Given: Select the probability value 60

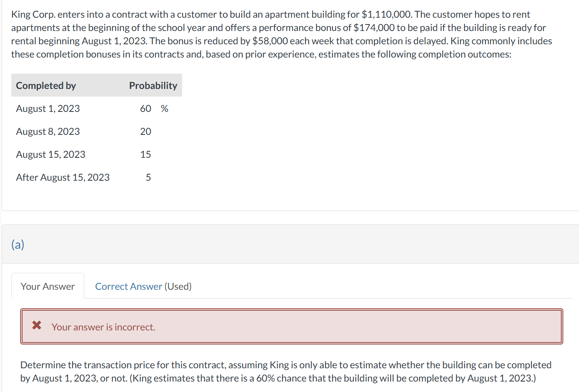Looking at the screenshot, I should pos(145,108).
